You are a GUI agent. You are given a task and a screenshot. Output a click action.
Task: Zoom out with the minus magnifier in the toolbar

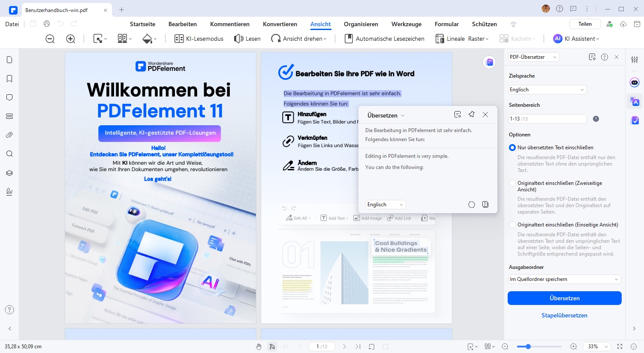click(50, 39)
